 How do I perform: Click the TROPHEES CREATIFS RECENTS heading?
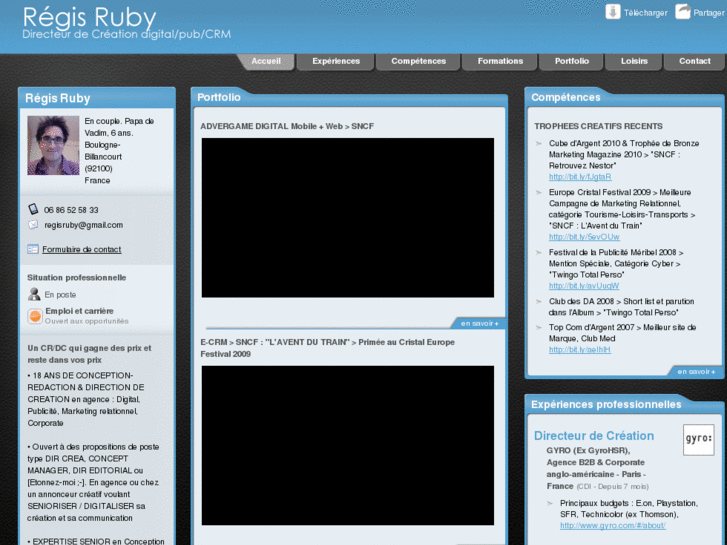pyautogui.click(x=598, y=126)
